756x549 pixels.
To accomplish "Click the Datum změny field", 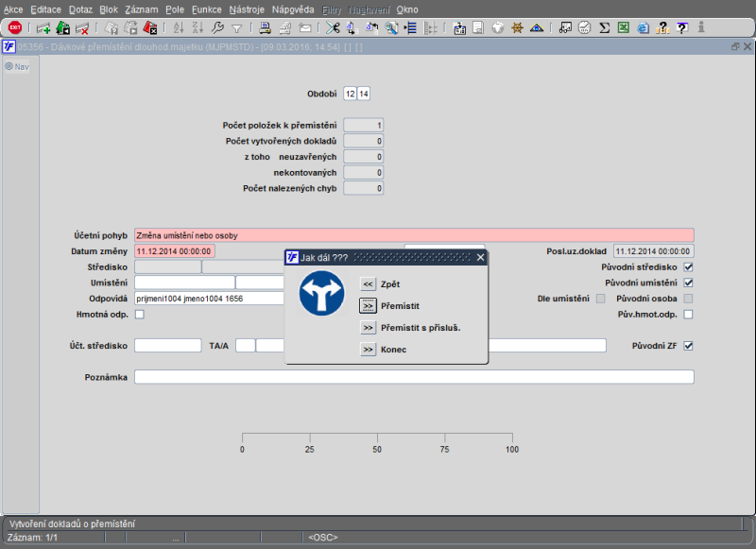I will [x=175, y=251].
